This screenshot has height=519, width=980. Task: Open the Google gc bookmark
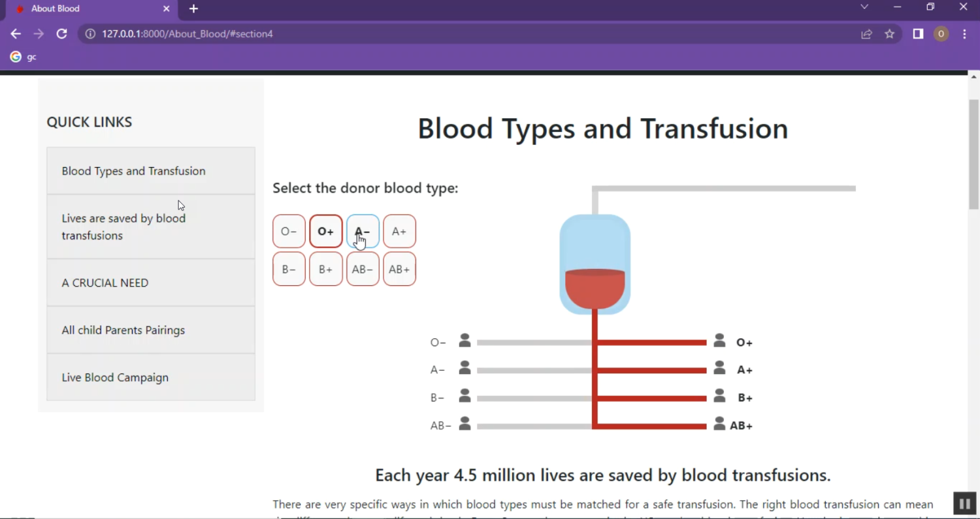(x=23, y=57)
